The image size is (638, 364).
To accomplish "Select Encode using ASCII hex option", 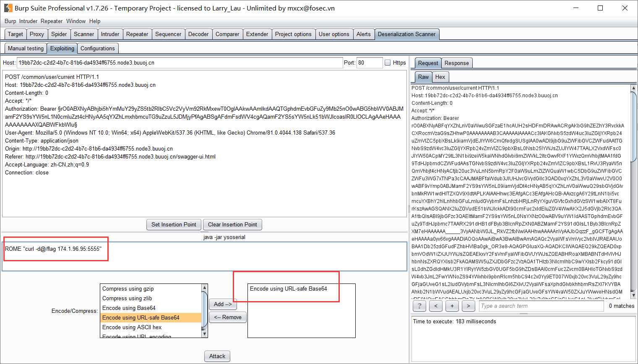I will tap(151, 327).
